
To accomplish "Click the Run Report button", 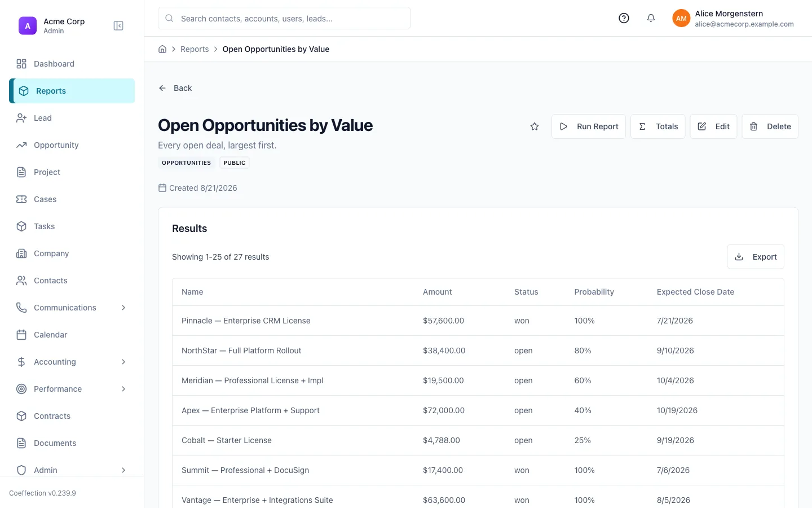I will (x=588, y=126).
